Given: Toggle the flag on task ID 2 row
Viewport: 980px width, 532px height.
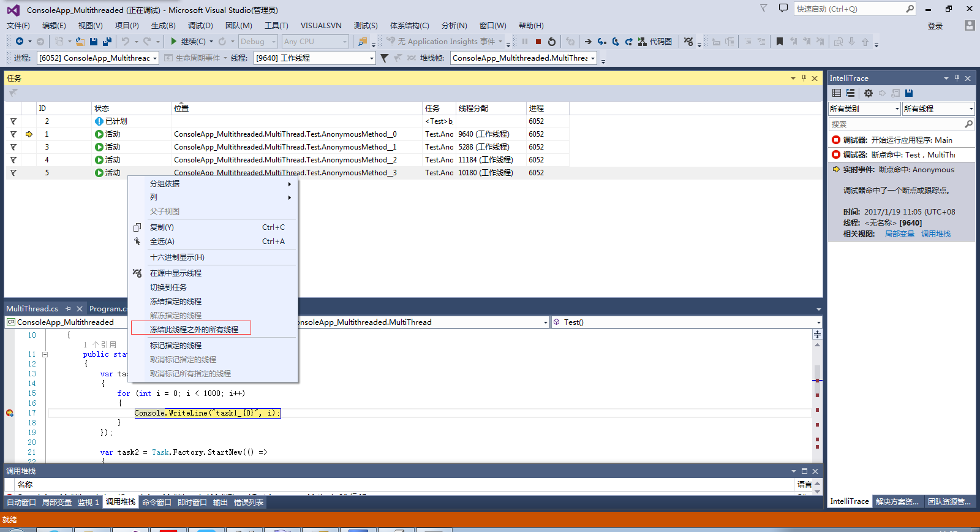Looking at the screenshot, I should [13, 121].
